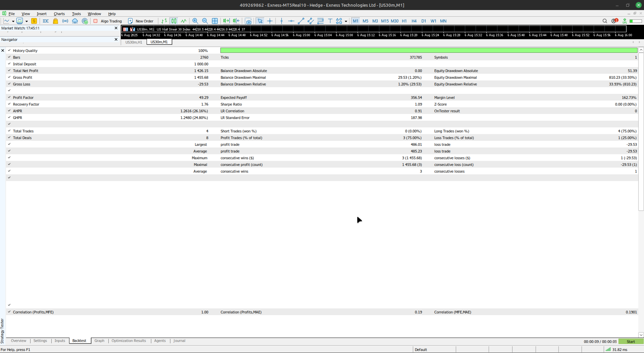
Task: Switch chart to bar chart mode
Action: (164, 21)
